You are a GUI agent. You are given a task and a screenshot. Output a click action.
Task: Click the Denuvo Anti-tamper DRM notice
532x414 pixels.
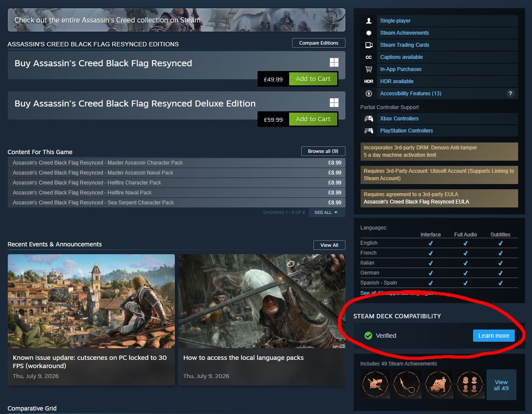click(439, 151)
